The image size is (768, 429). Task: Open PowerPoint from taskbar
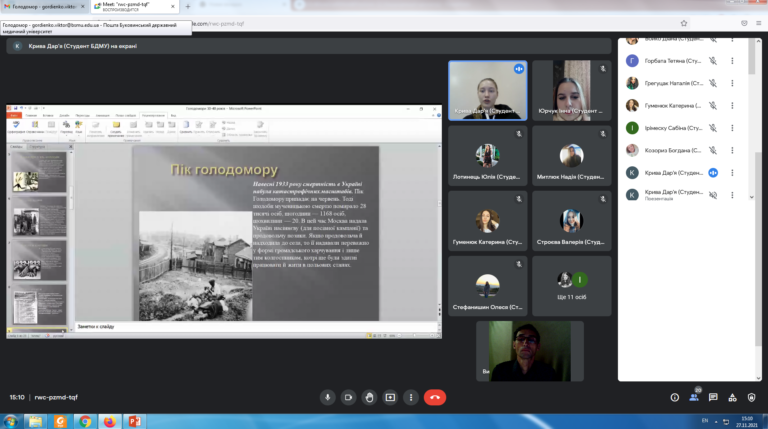(x=135, y=421)
